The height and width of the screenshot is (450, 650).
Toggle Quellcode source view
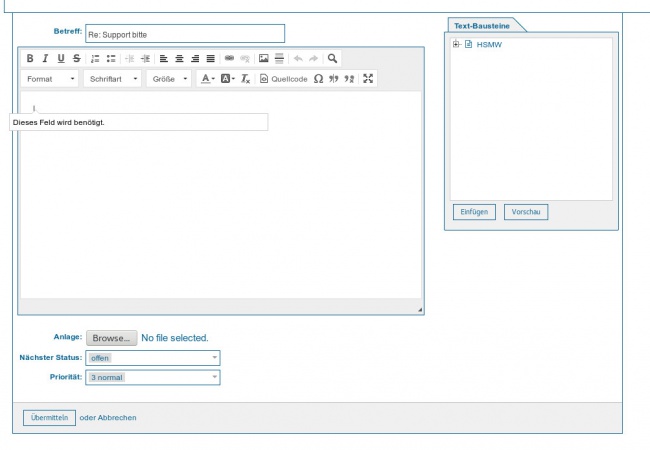[x=283, y=79]
